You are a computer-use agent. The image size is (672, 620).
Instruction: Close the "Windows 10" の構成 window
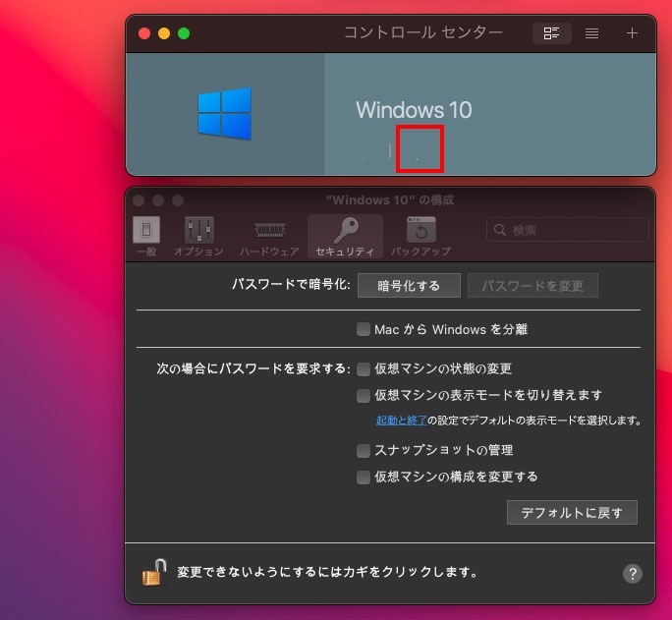click(x=139, y=200)
